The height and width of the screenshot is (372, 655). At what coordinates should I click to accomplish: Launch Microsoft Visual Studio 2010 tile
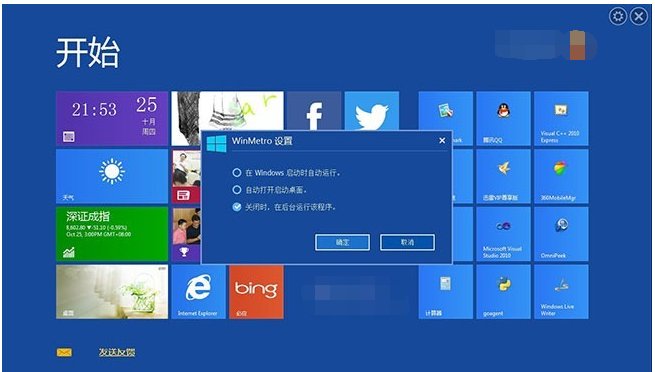click(503, 234)
